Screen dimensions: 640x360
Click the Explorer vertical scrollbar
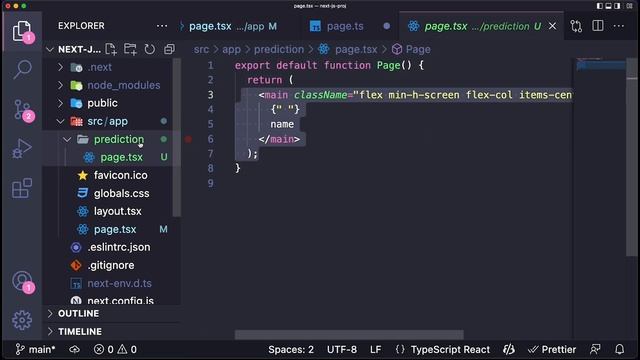(x=177, y=137)
